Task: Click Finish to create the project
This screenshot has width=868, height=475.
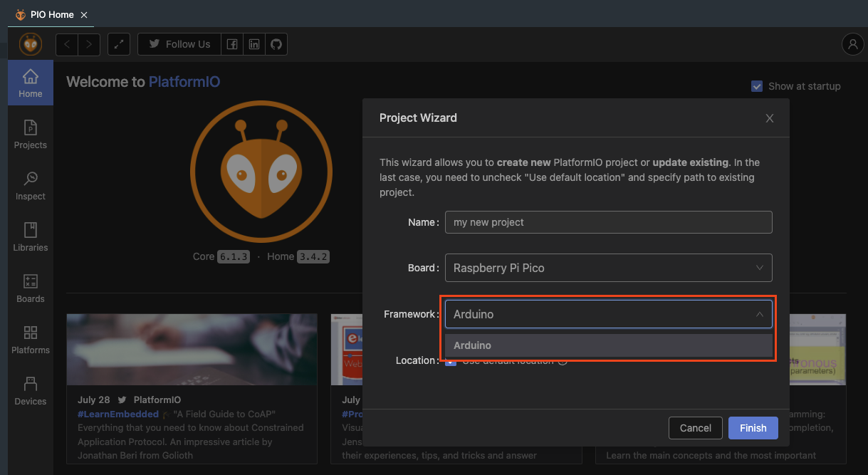Action: (753, 428)
